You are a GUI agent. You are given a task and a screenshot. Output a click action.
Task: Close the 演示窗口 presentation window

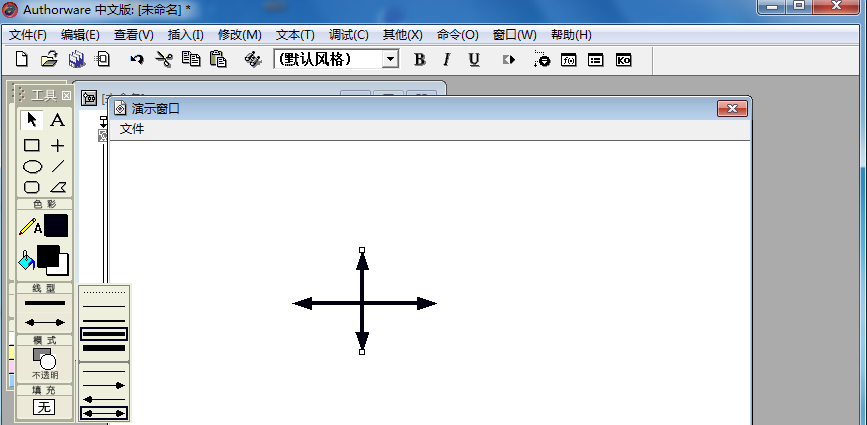(x=732, y=108)
